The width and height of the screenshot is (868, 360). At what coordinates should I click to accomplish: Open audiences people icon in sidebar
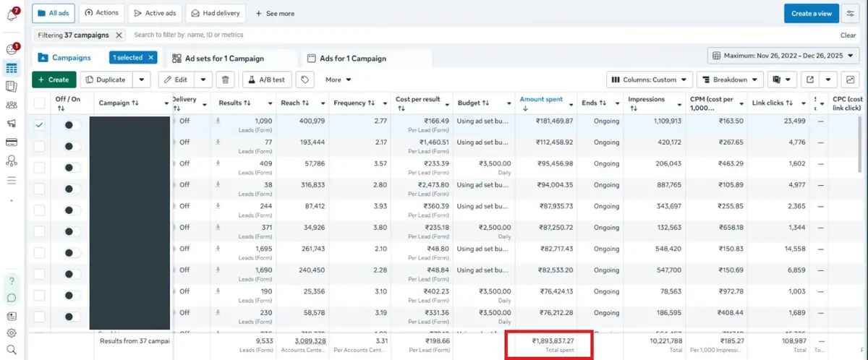point(12,106)
